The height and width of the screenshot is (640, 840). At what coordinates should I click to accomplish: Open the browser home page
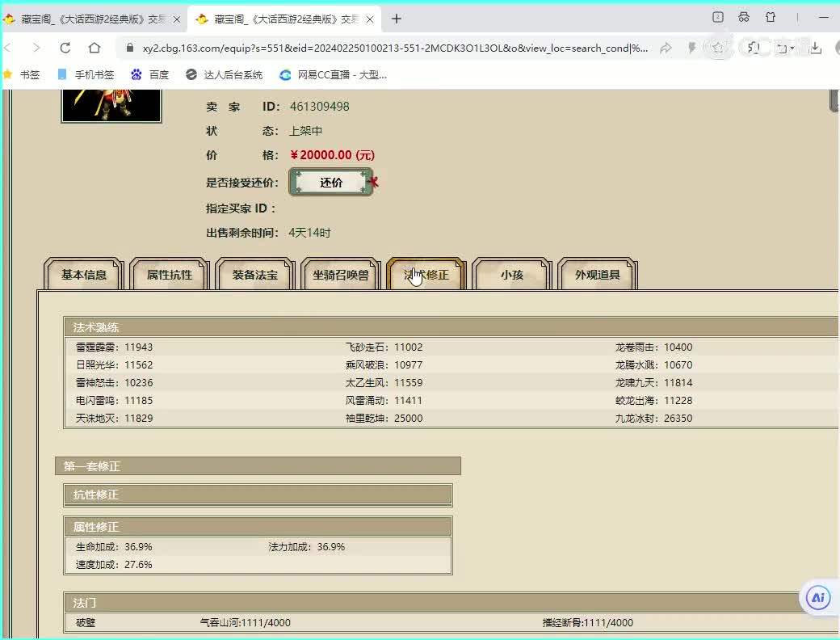point(94,48)
